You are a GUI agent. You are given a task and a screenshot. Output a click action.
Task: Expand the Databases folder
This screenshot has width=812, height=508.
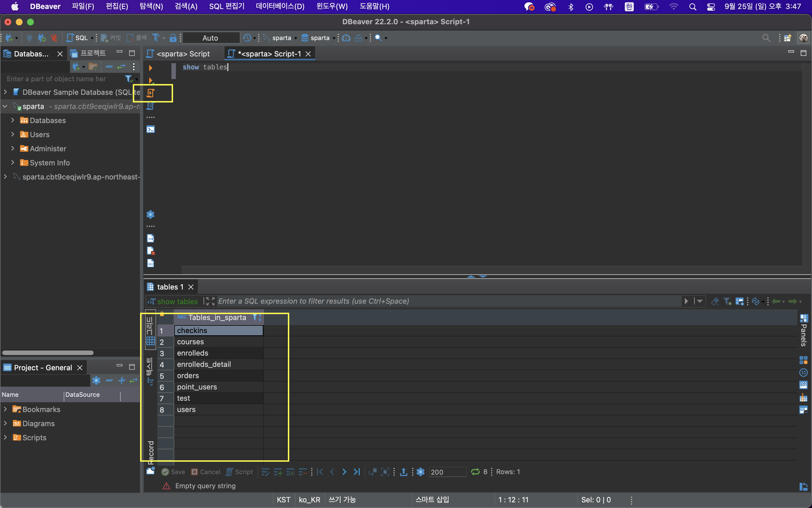(x=13, y=120)
